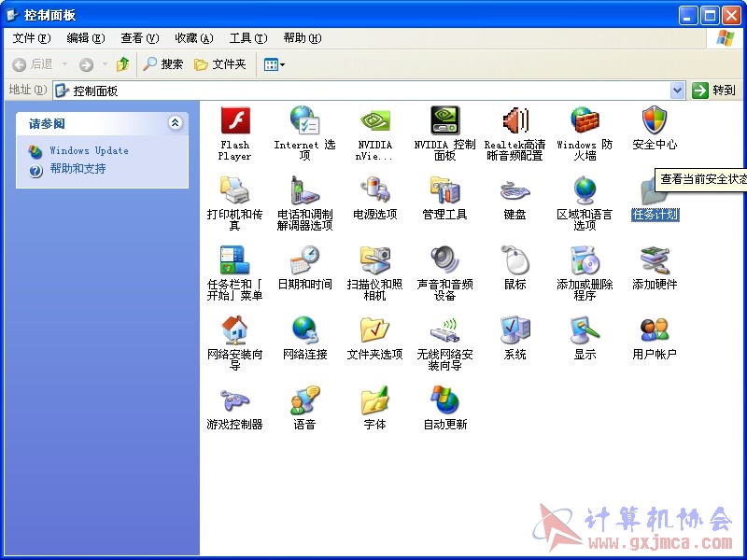The height and width of the screenshot is (560, 747).
Task: Open the 文件(F) menu
Action: click(32, 38)
